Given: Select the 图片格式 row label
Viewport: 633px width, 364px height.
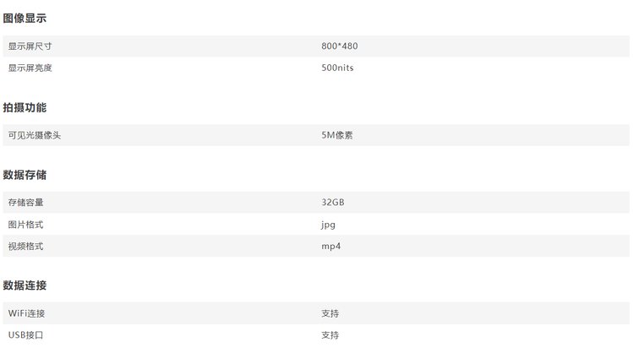Looking at the screenshot, I should (x=25, y=225).
